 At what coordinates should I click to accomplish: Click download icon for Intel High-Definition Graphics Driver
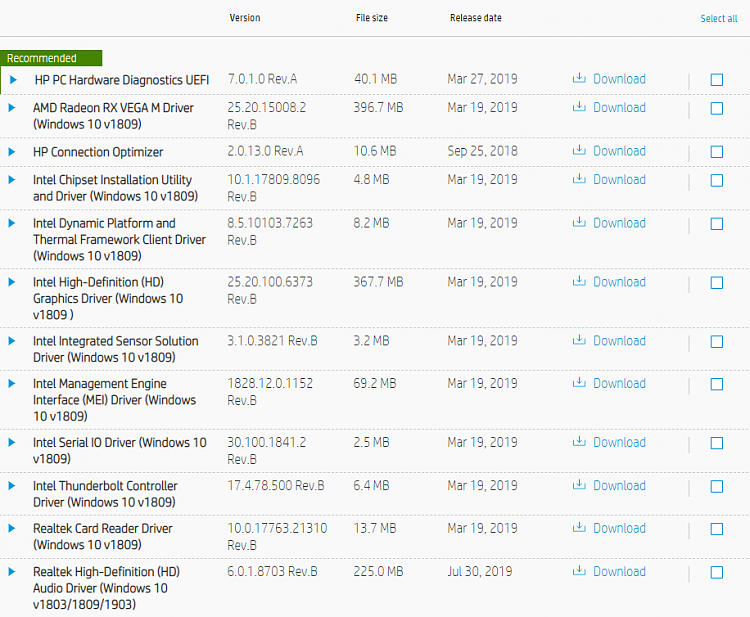pos(579,282)
